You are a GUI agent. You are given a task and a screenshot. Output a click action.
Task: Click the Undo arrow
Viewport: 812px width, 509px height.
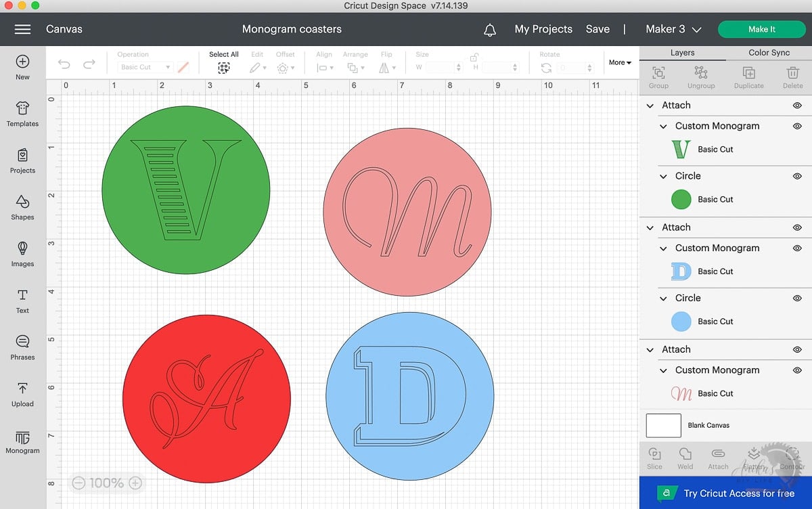(x=64, y=64)
